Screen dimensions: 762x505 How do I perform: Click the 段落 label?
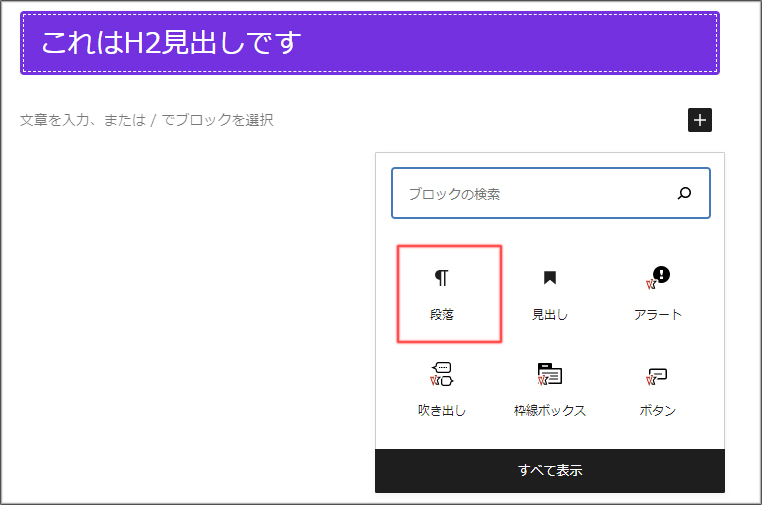441,315
